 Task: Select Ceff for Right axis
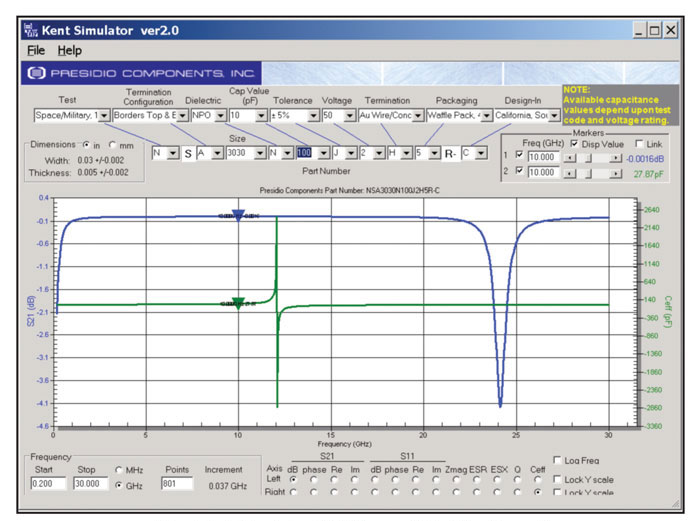tap(538, 492)
